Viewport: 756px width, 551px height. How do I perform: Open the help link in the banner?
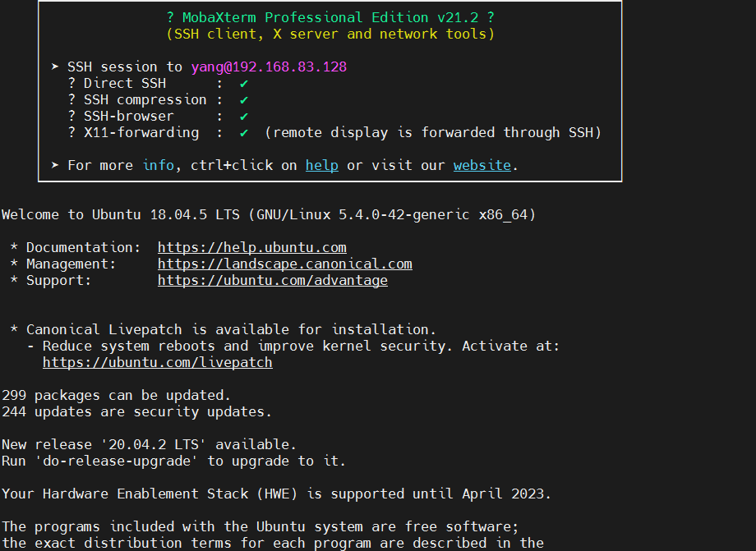click(x=322, y=166)
